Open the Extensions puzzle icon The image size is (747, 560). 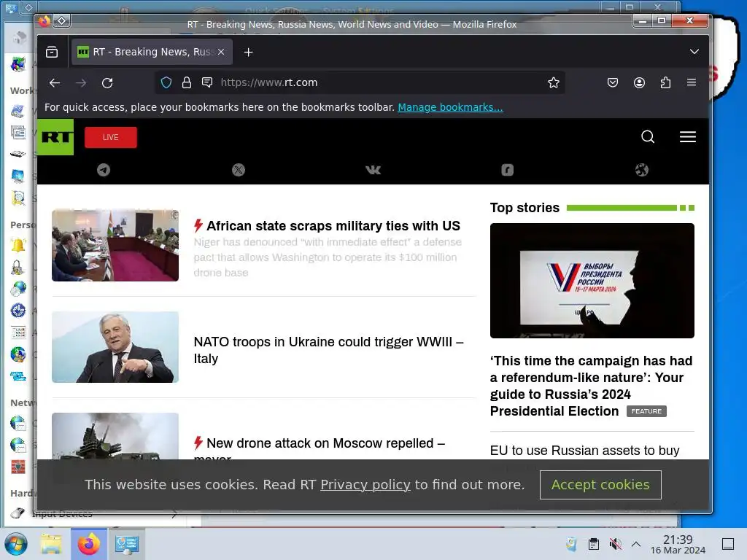click(665, 82)
